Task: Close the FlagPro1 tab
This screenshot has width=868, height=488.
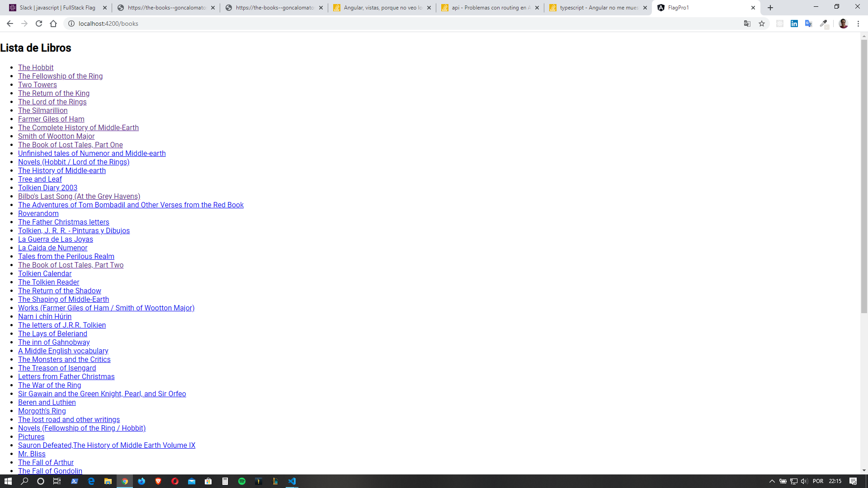Action: click(753, 8)
